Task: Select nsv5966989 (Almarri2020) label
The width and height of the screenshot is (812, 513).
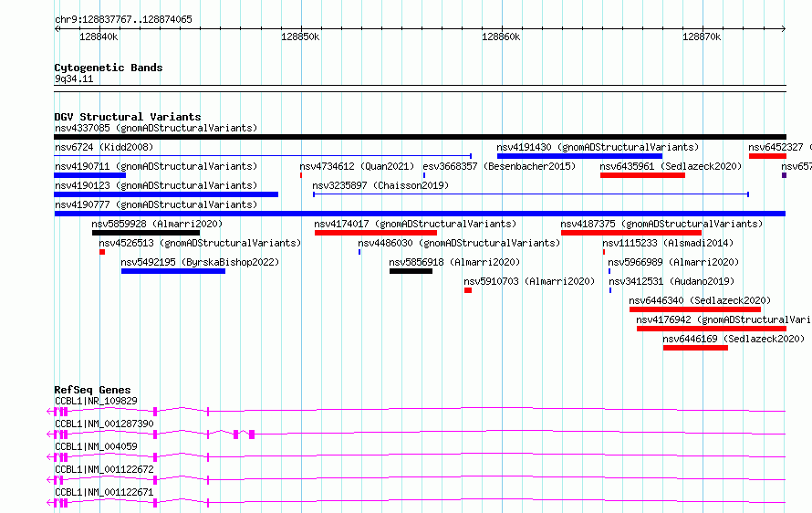Action: pos(673,262)
